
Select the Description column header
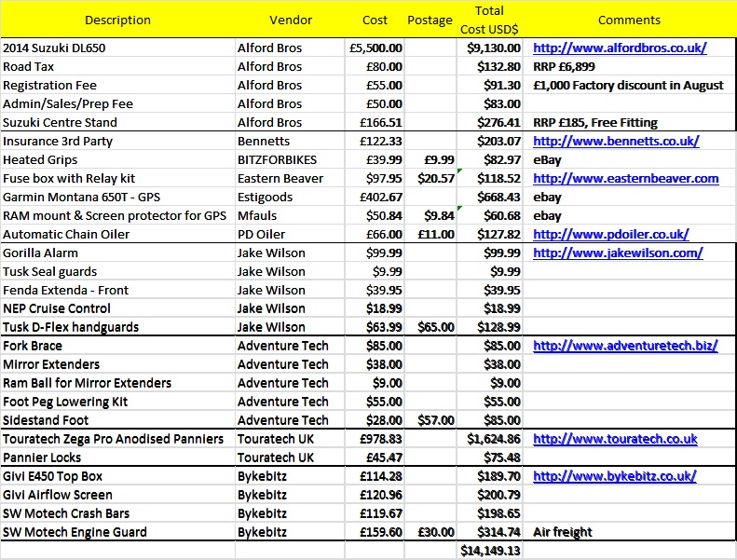click(x=117, y=20)
